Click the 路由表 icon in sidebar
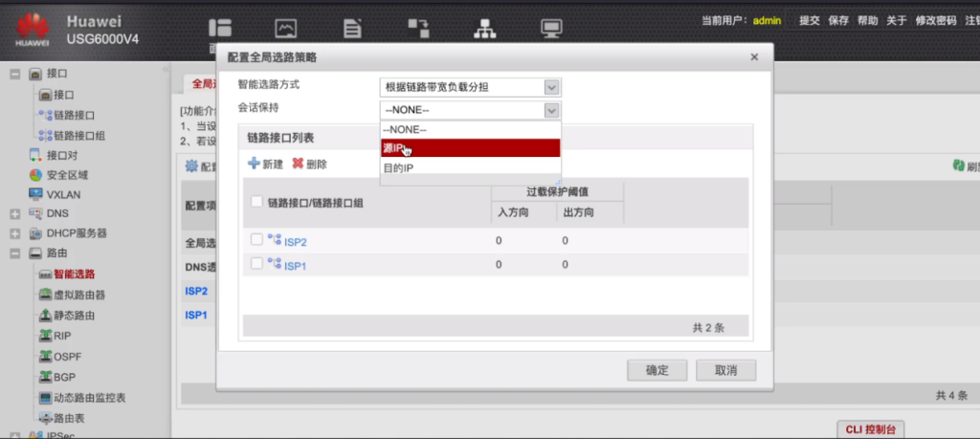 [x=45, y=418]
